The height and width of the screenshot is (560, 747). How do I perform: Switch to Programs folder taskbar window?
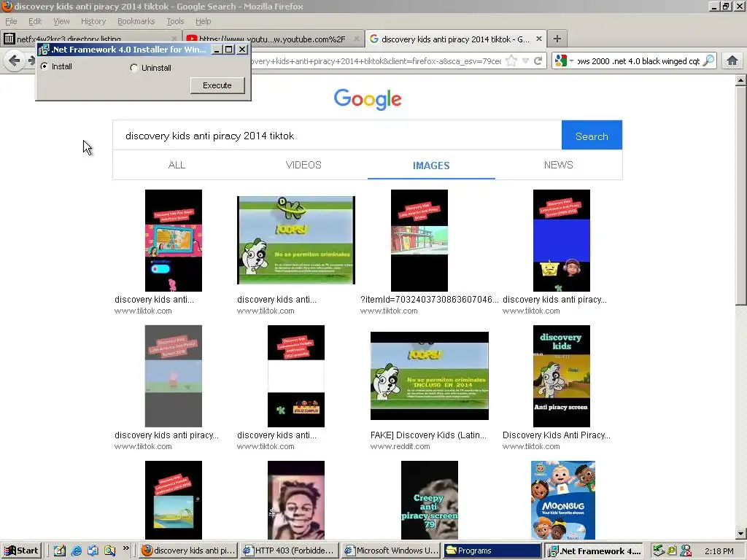click(x=492, y=551)
